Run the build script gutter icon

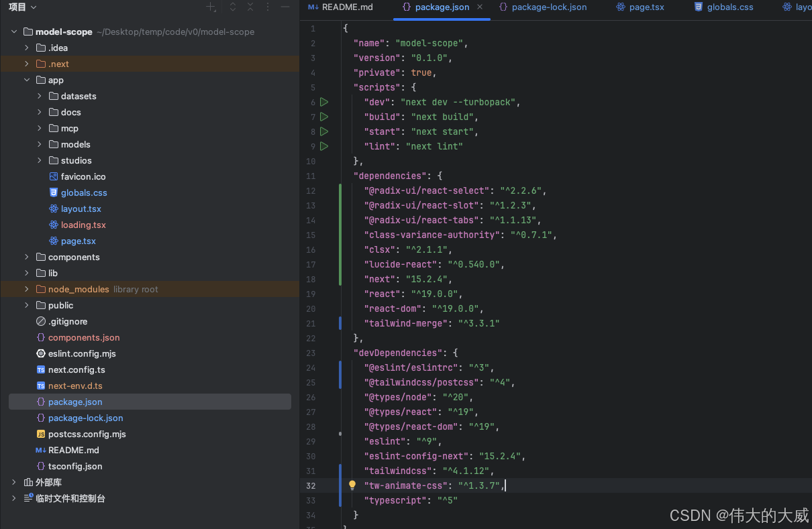pyautogui.click(x=324, y=117)
